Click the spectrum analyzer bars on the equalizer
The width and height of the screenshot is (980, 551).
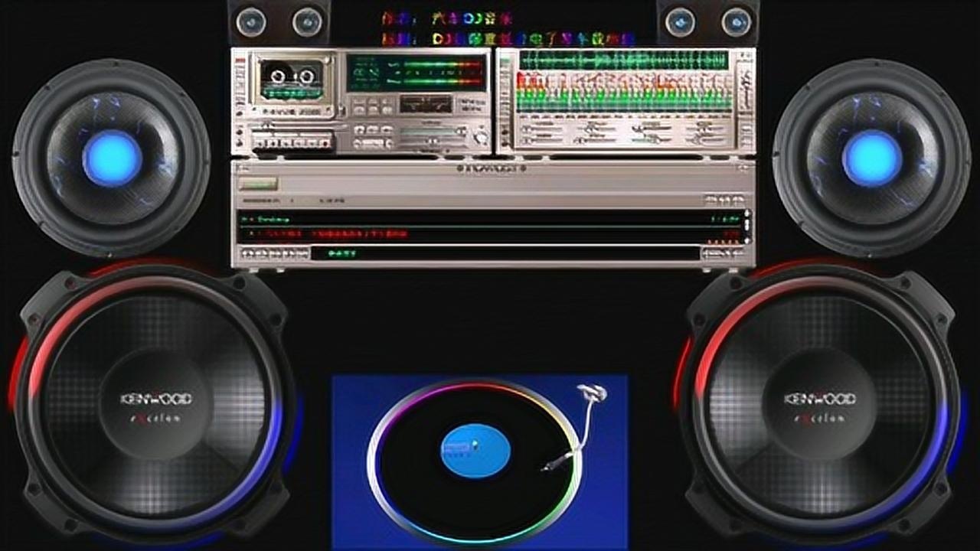click(624, 92)
